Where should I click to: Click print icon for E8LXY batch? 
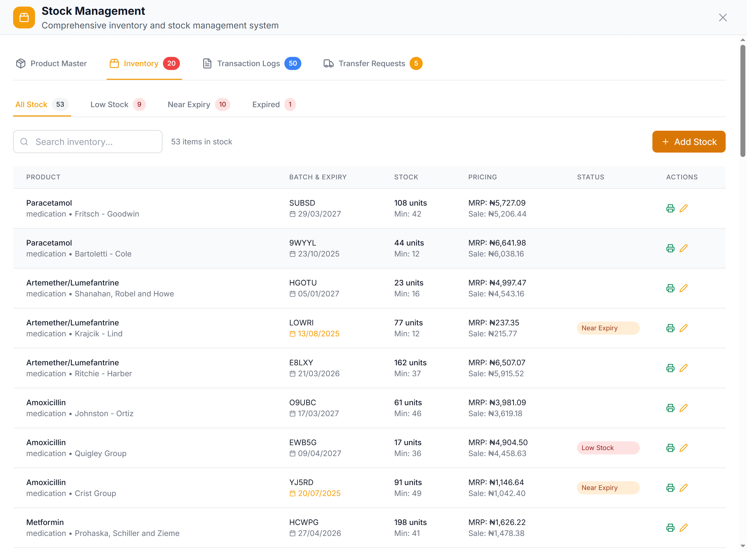tap(670, 368)
